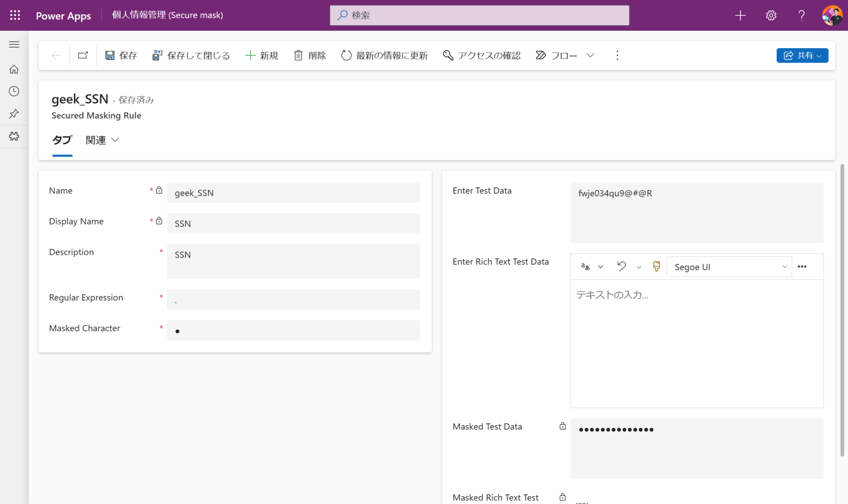Open Power Apps settings gear
848x504 pixels.
pos(771,15)
